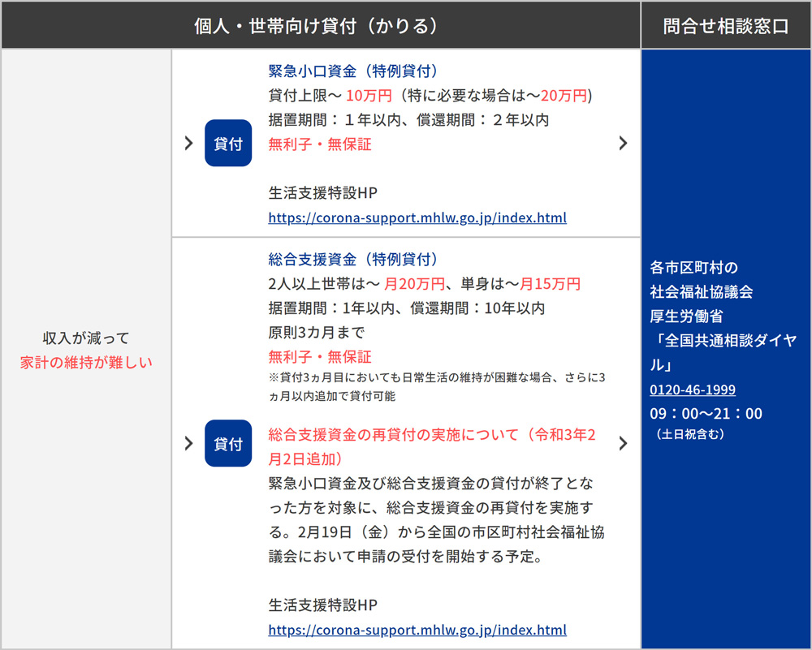Click the 償還期間：10年以内 line
This screenshot has height=650, width=812.
point(407,308)
